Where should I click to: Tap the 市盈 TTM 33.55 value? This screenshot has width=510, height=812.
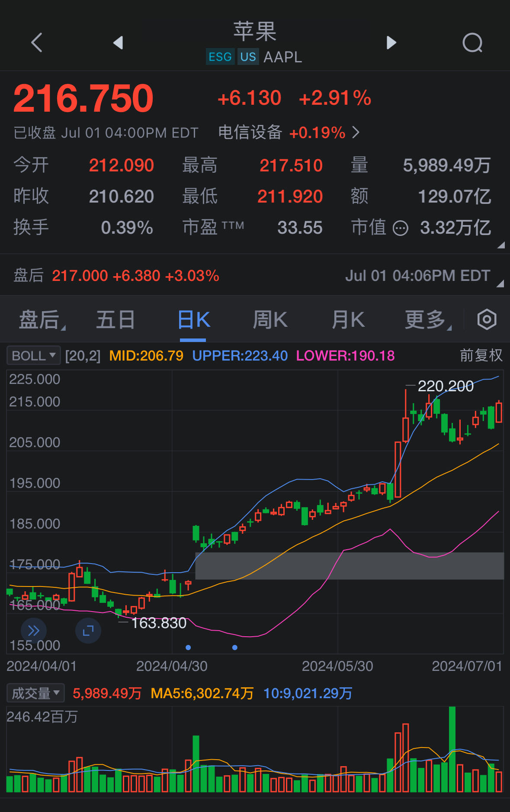click(x=300, y=228)
